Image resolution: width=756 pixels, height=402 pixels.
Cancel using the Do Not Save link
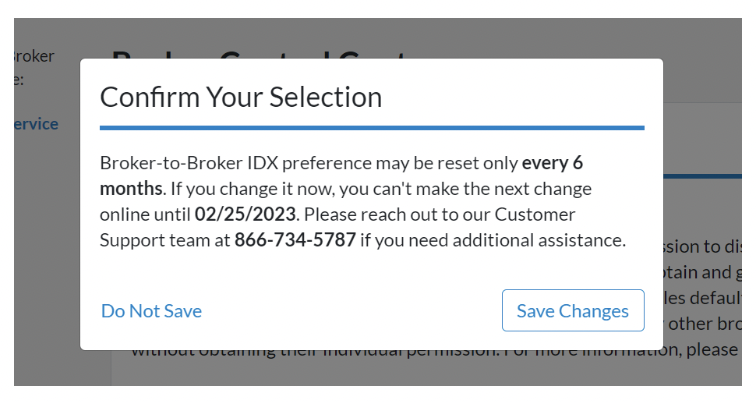[151, 311]
